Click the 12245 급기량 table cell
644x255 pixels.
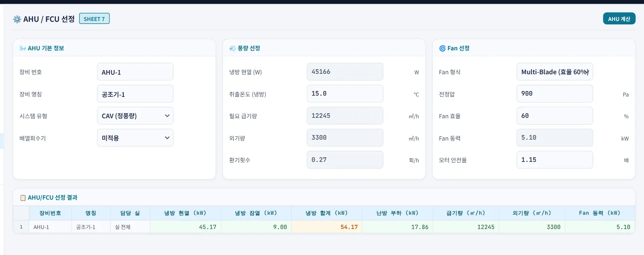(x=466, y=227)
